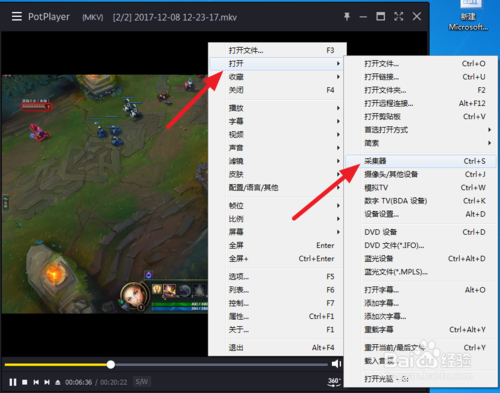Screen dimensions: 500x393
Task: Open 列表... F6 playlist
Action: point(277,290)
